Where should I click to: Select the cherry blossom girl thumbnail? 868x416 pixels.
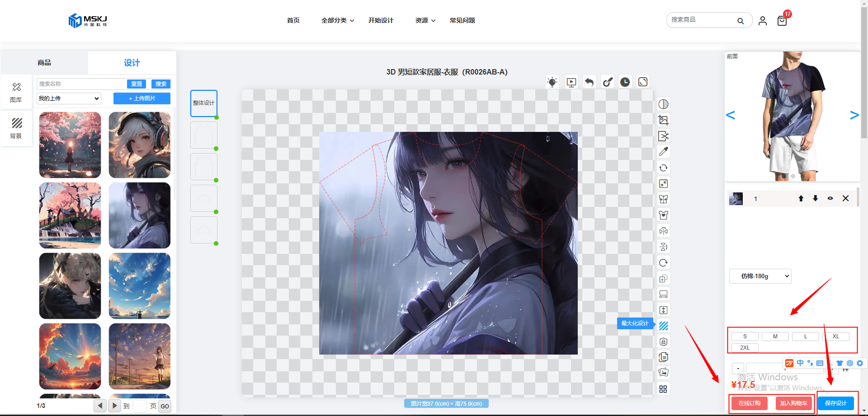[70, 145]
